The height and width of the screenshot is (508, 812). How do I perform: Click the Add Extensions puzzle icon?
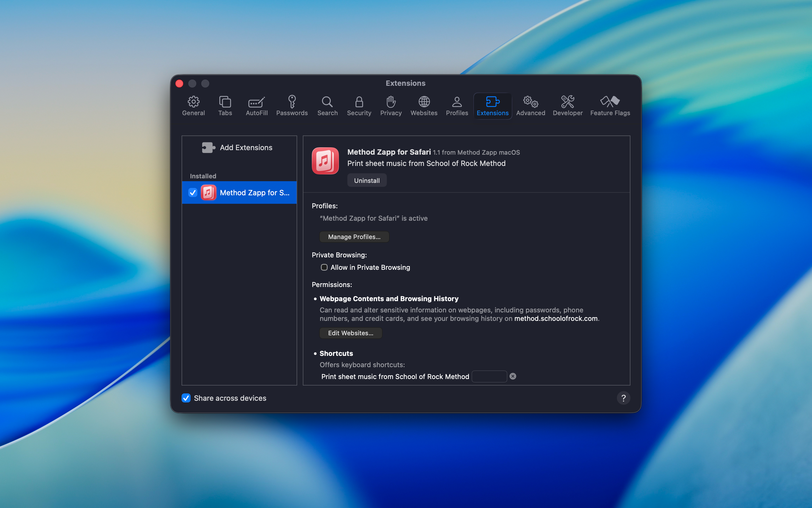tap(208, 148)
